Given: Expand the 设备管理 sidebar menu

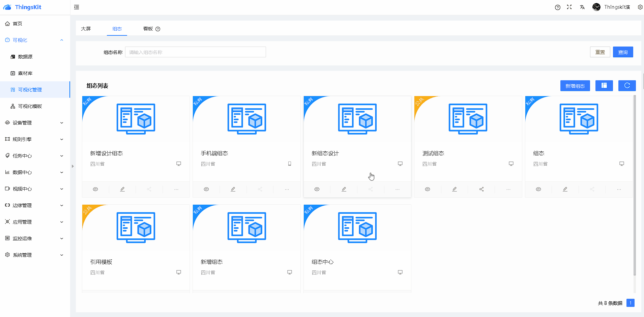Looking at the screenshot, I should (34, 123).
